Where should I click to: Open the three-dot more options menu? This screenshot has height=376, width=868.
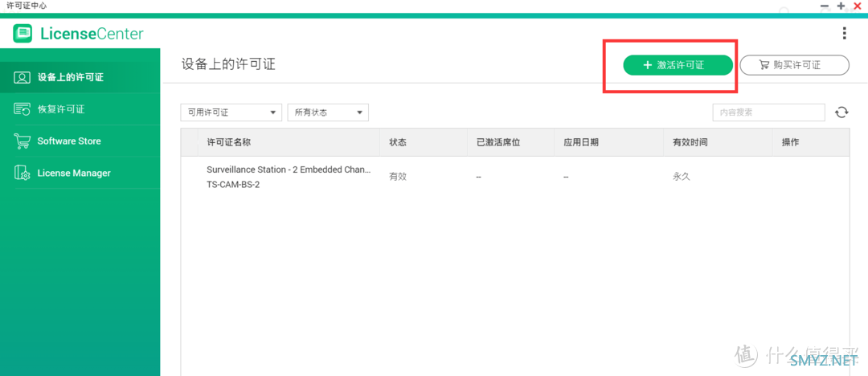click(x=844, y=34)
